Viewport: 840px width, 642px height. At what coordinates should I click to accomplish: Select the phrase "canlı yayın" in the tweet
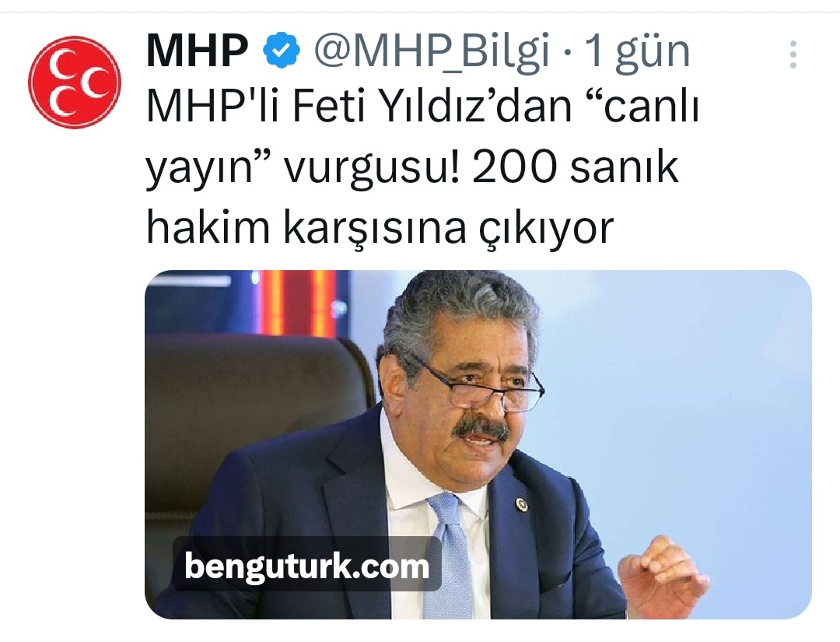pyautogui.click(x=423, y=137)
